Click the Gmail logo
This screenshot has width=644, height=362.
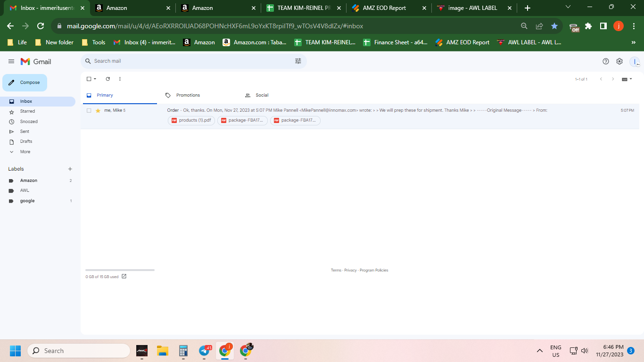click(x=36, y=61)
